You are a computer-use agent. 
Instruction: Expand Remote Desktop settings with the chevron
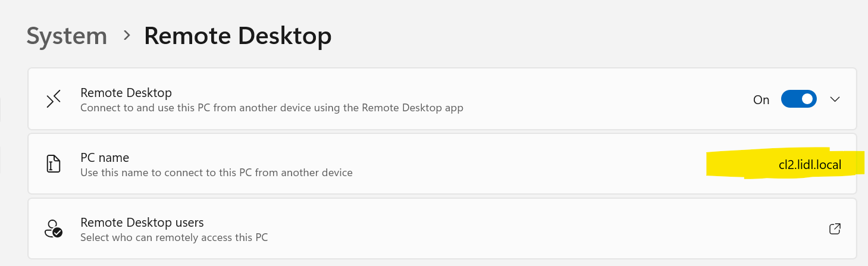[x=835, y=99]
